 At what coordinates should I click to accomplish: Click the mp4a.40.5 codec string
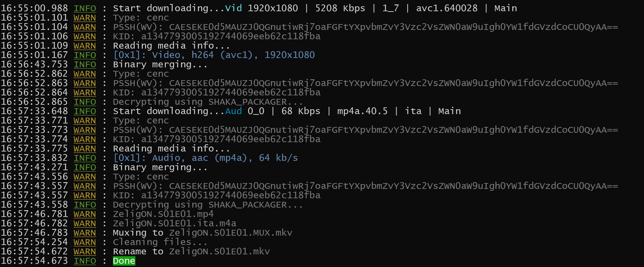[x=362, y=111]
